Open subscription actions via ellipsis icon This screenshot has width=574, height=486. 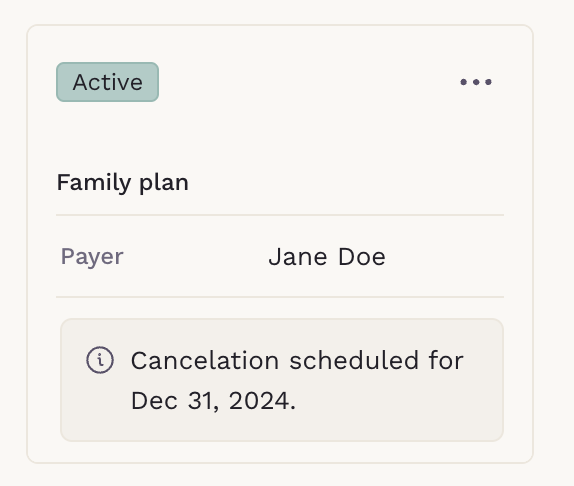tap(476, 82)
